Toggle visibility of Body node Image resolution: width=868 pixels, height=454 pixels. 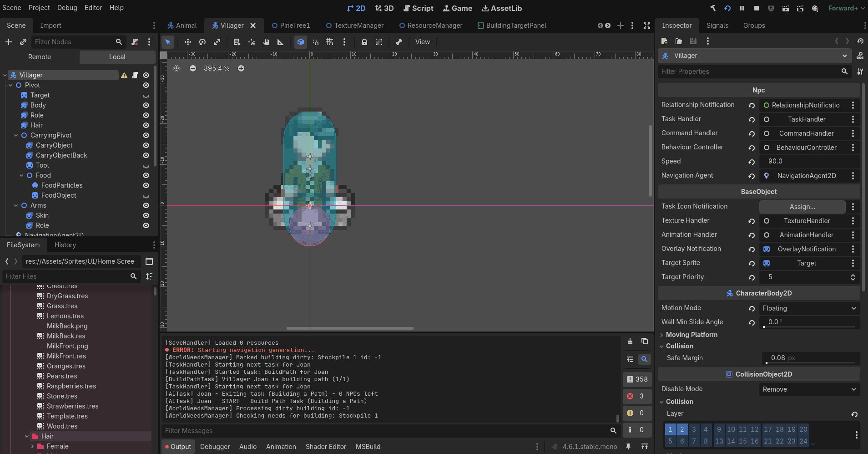click(x=146, y=105)
